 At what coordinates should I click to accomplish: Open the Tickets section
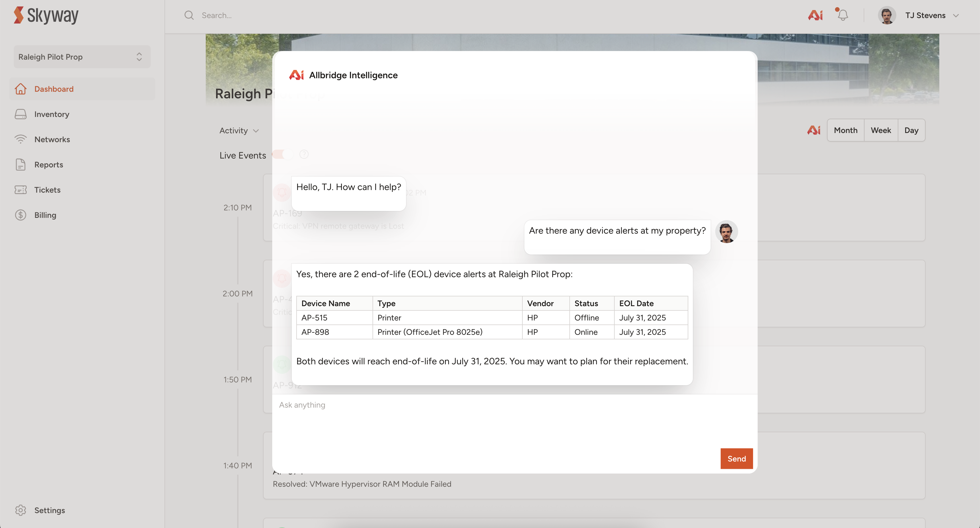(x=47, y=189)
